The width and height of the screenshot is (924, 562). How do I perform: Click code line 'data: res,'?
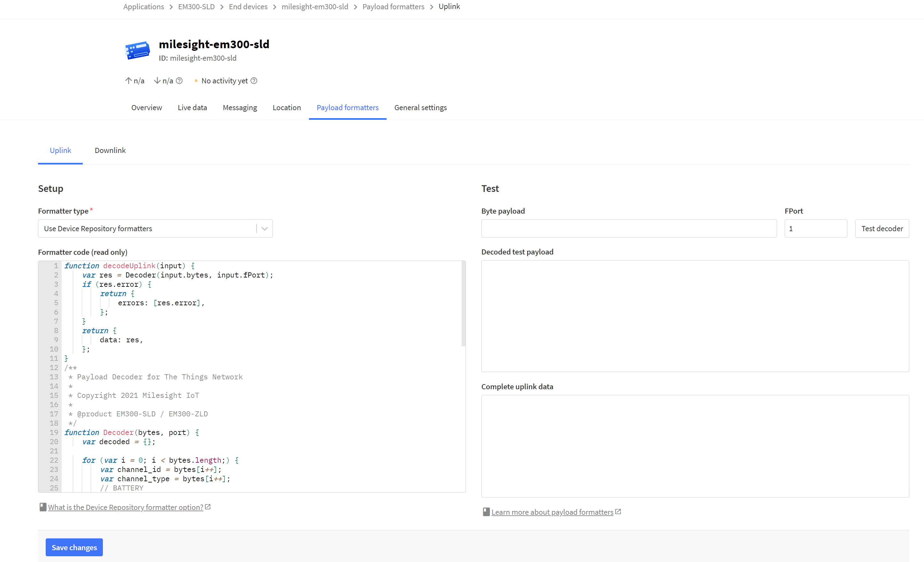121,340
